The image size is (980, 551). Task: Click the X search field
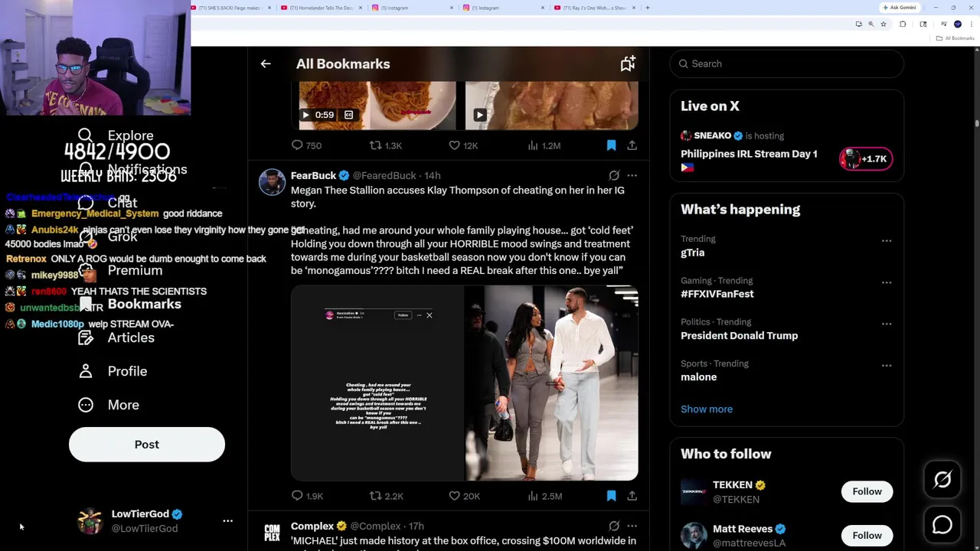(x=787, y=64)
